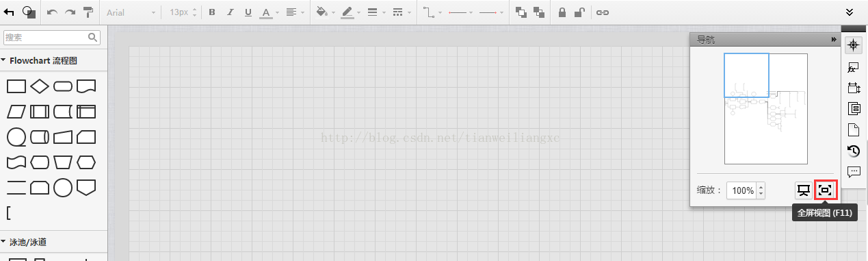Collapse the 导航 navigator panel arrow
This screenshot has height=261, width=868.
[834, 40]
